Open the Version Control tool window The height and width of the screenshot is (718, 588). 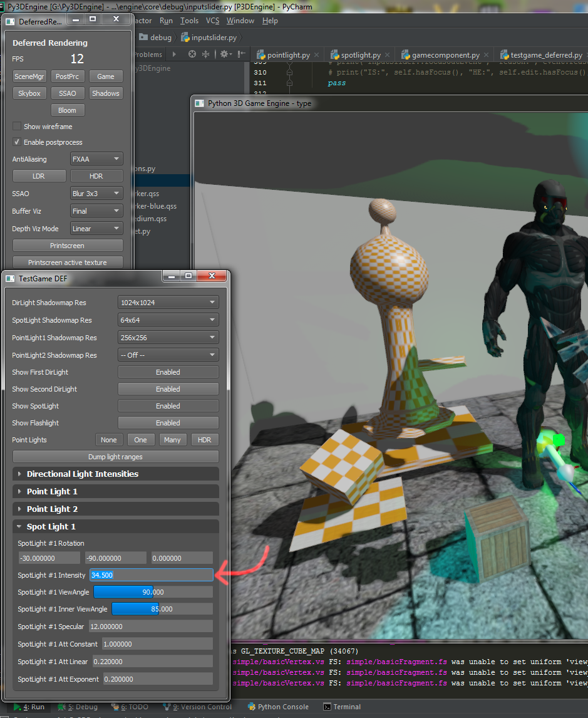[198, 707]
